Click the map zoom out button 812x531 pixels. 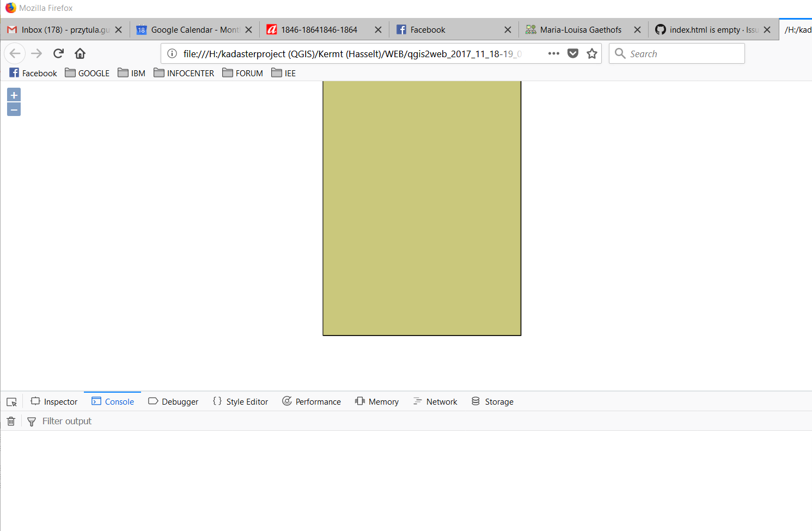coord(14,109)
